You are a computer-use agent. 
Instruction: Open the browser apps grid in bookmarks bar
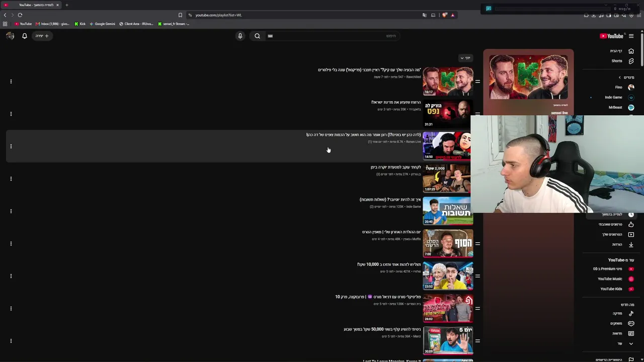5,24
